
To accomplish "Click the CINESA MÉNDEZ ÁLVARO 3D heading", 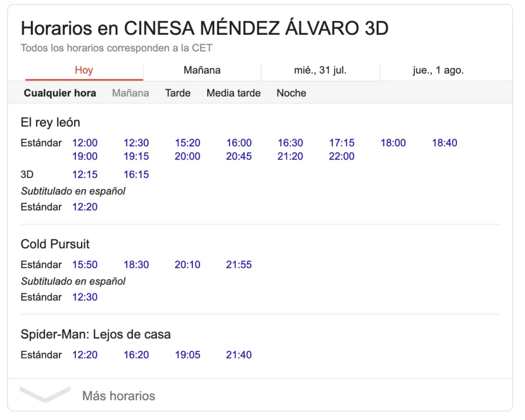I will tap(204, 28).
